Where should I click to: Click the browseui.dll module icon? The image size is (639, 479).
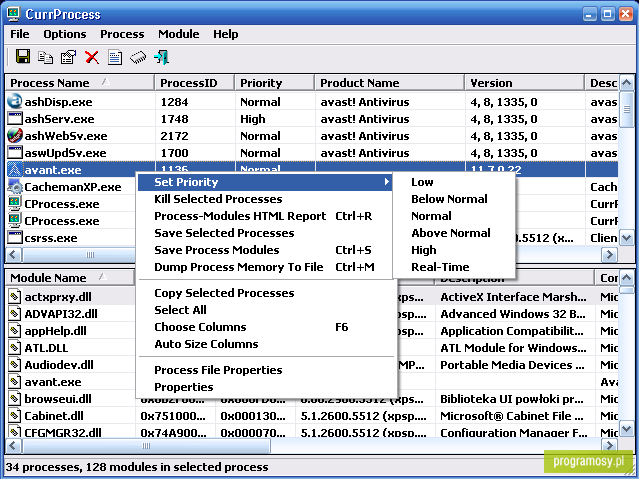pyautogui.click(x=15, y=399)
